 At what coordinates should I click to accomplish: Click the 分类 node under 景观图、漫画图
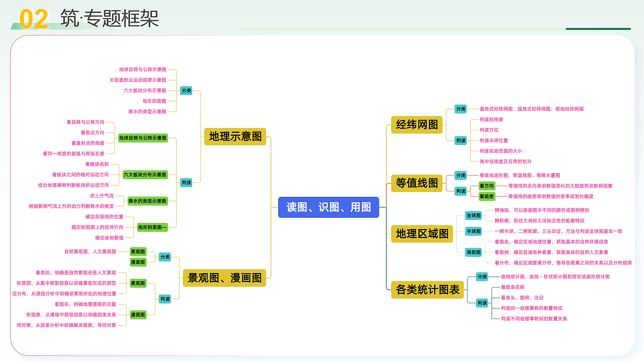[165, 257]
